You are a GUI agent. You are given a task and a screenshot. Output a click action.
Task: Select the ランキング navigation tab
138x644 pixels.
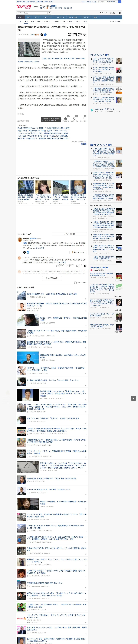click(x=86, y=17)
